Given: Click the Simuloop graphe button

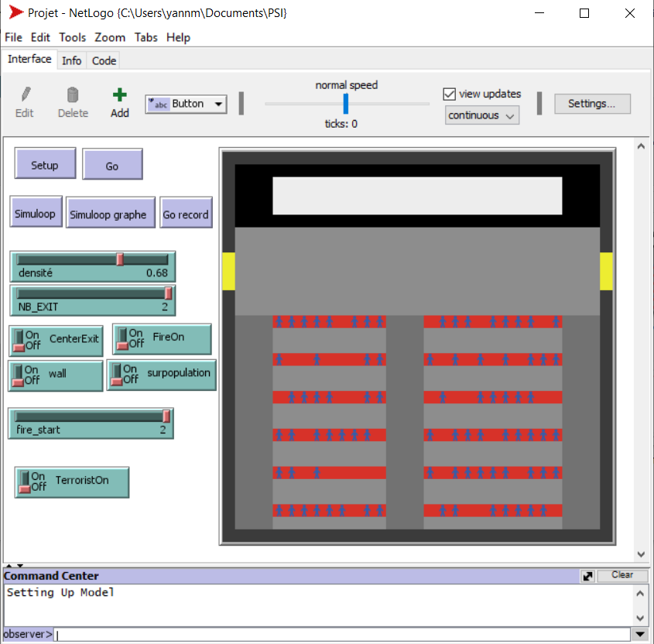Looking at the screenshot, I should point(108,214).
